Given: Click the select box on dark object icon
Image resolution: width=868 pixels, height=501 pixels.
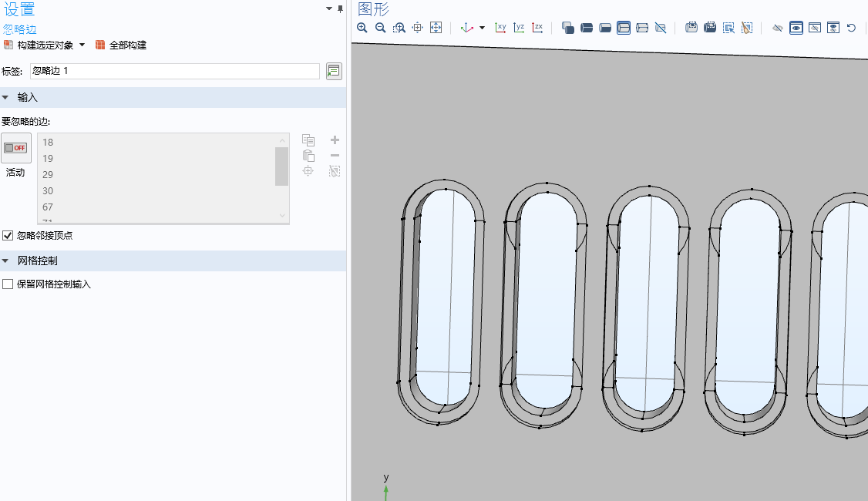Looking at the screenshot, I should click(x=710, y=28).
